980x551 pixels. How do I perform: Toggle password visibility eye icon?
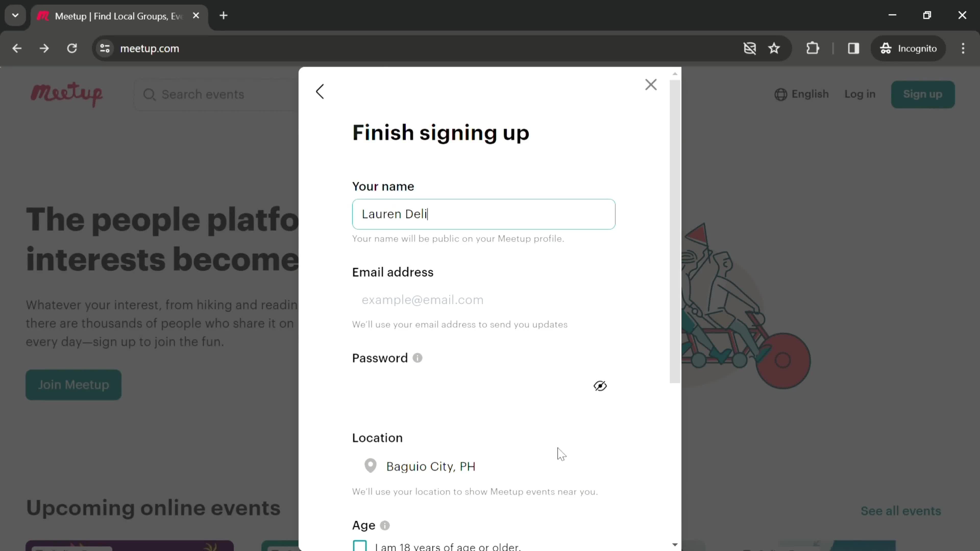pos(600,385)
